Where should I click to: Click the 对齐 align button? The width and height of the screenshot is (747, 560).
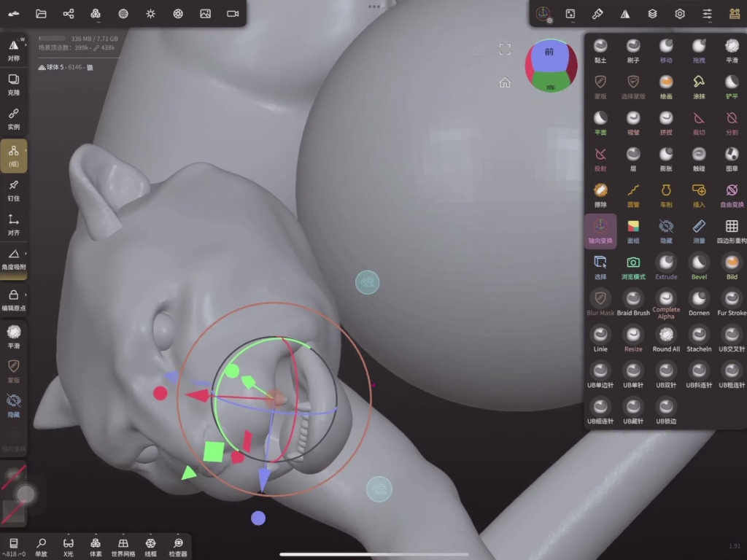pos(14,225)
